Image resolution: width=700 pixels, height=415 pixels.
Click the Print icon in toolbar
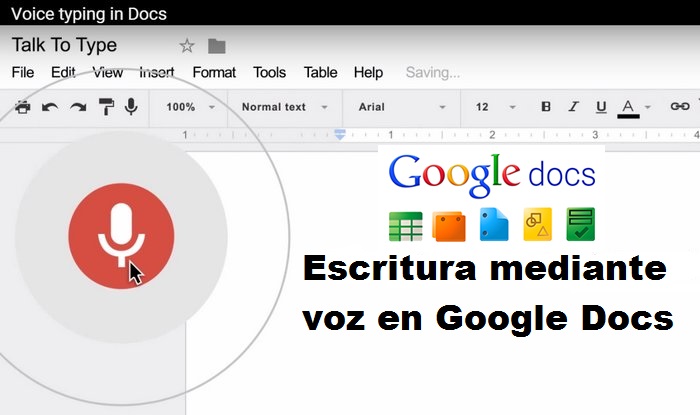22,107
